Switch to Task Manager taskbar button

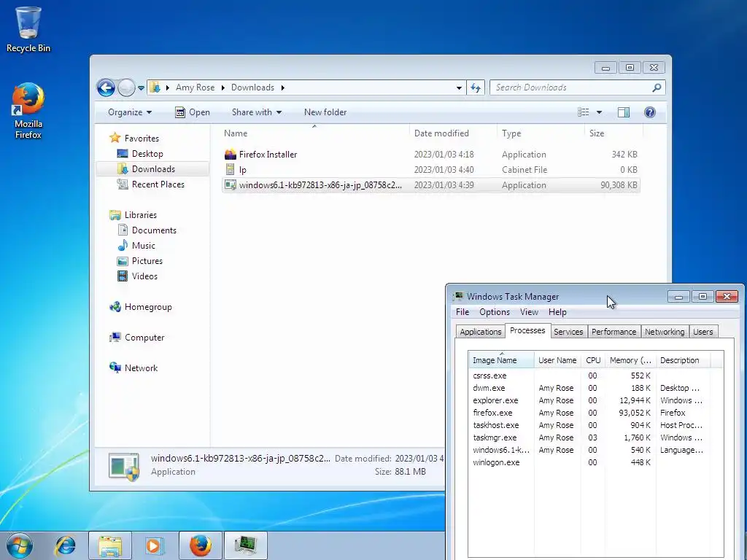point(246,545)
